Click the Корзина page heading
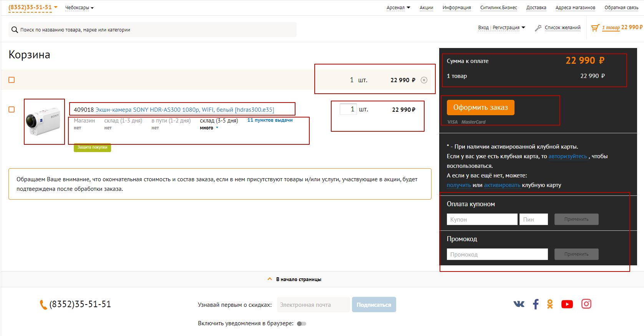 pos(29,55)
